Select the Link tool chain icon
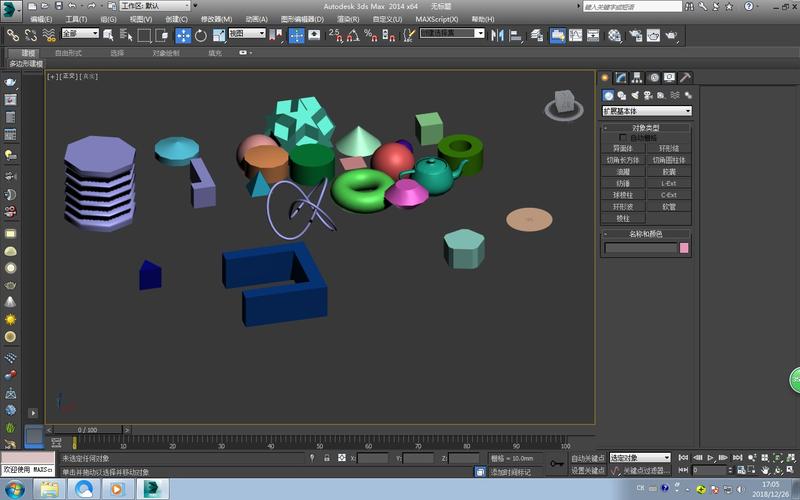 (x=13, y=35)
